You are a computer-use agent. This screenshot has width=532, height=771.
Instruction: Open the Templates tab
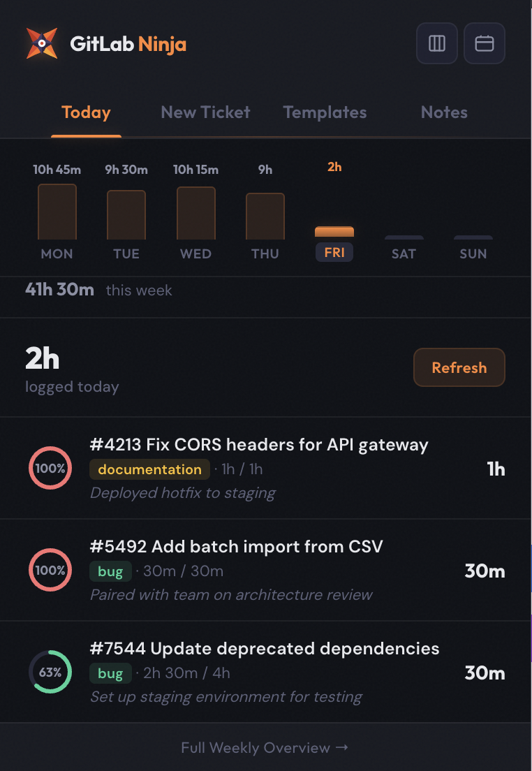point(325,112)
